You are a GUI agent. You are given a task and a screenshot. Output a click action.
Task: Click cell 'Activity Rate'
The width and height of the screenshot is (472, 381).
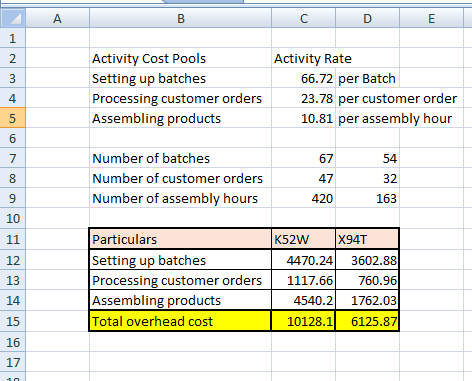coord(304,58)
